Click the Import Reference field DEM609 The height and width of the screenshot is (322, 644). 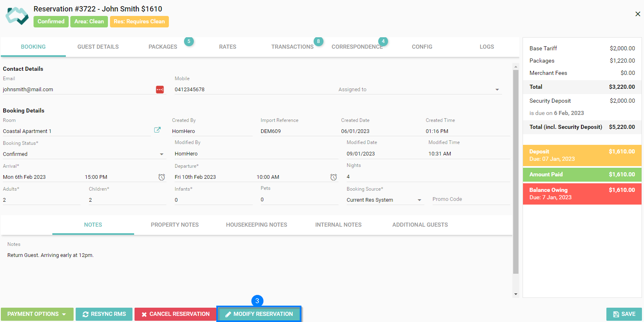299,131
